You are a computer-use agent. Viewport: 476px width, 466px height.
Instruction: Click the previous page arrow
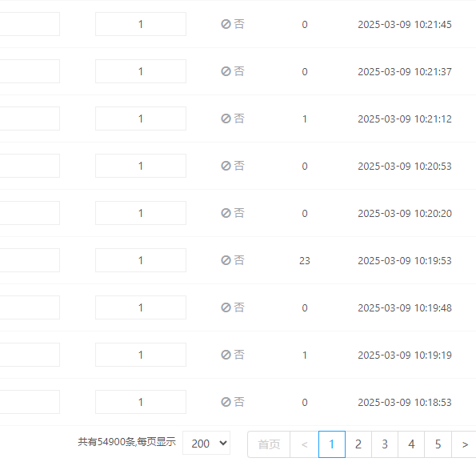pos(305,444)
